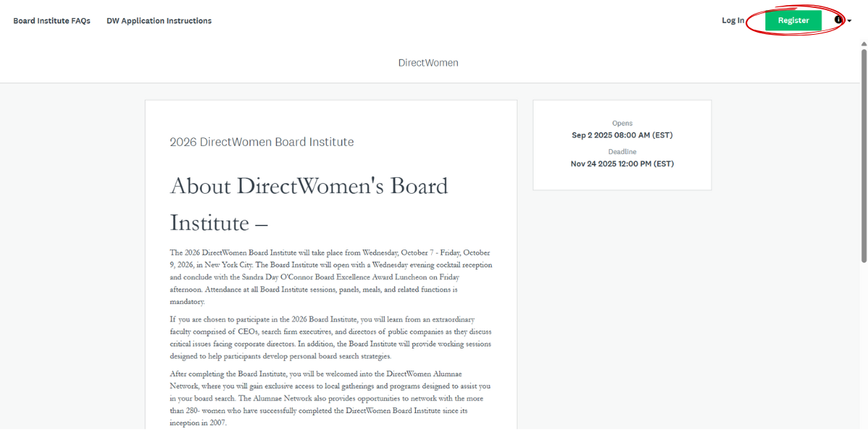
Task: Expand the dropdown caret beside info icon
Action: tap(849, 21)
